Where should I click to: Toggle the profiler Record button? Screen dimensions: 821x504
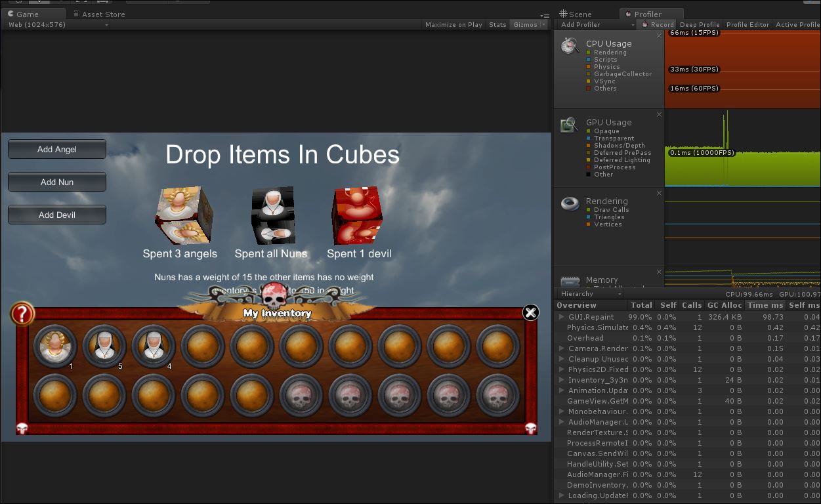click(x=658, y=25)
